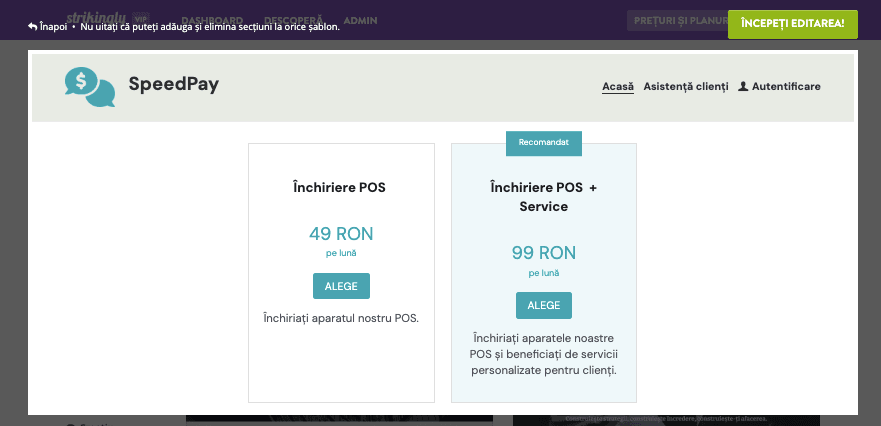Click the dimmed DASHBOARD menu item

point(212,21)
